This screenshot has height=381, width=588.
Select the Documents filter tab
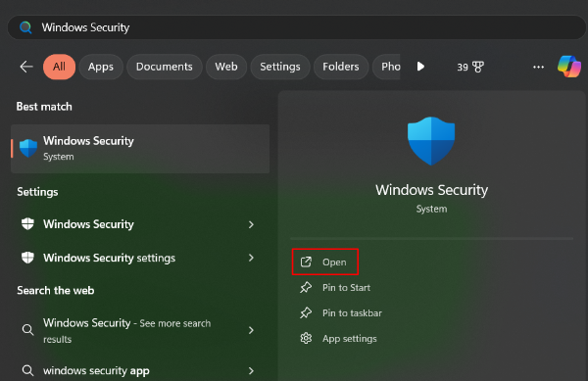(165, 67)
